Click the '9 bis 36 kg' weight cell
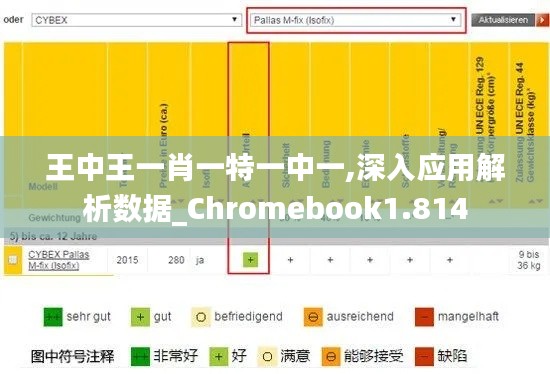550x374 pixels. (x=529, y=260)
